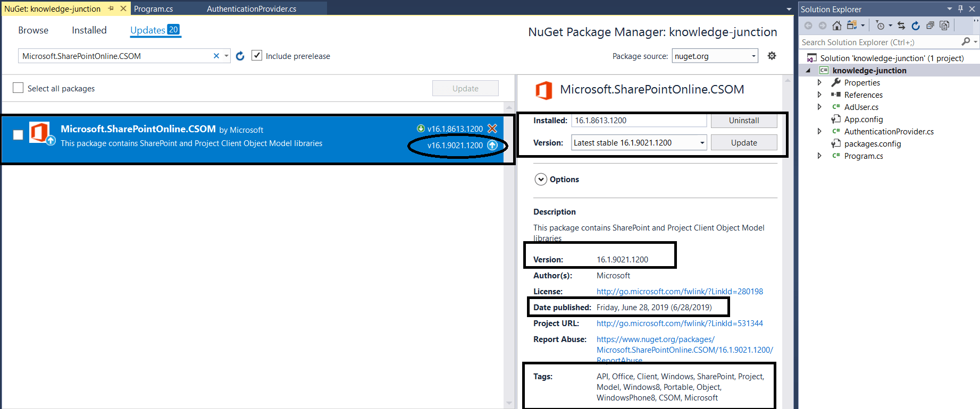Collapse the knowledge-junction project node
Screen dimensions: 980x409
pos(808,70)
